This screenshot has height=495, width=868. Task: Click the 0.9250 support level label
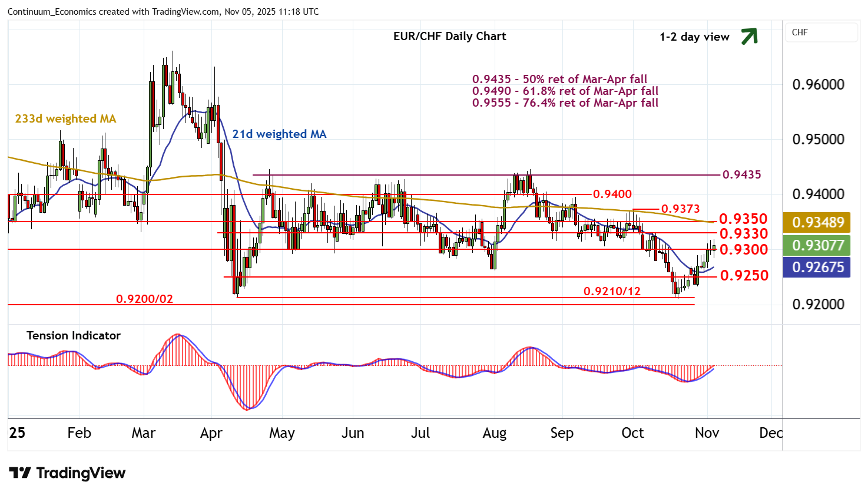(x=744, y=276)
